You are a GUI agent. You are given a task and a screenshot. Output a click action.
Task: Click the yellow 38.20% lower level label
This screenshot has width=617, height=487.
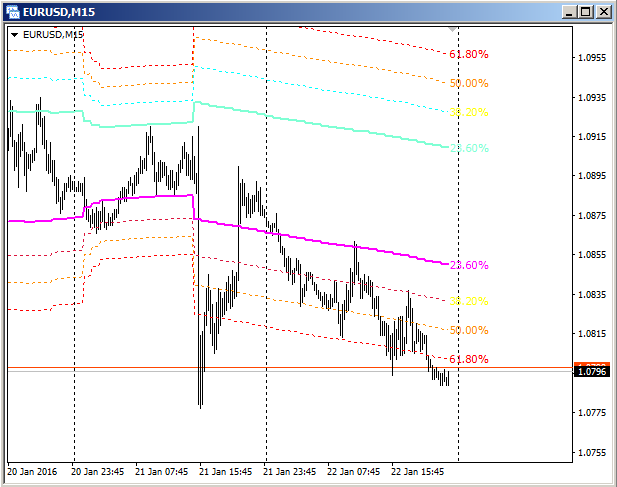(469, 301)
